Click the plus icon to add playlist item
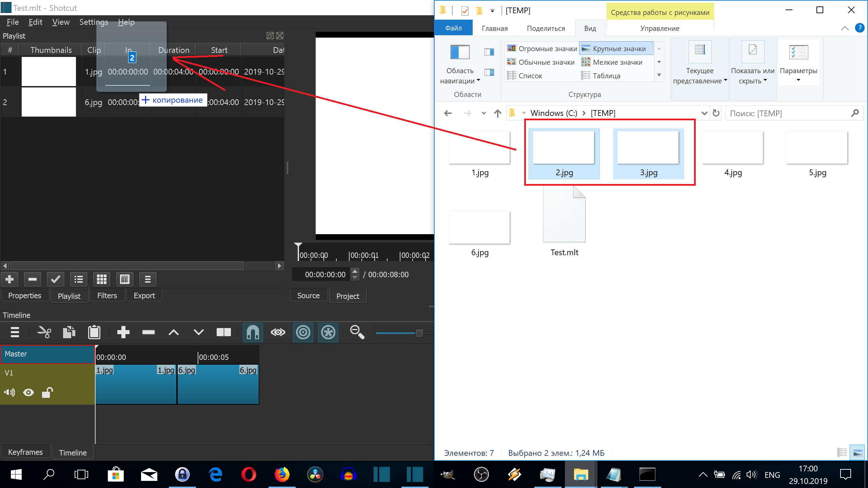868x488 pixels. (9, 279)
